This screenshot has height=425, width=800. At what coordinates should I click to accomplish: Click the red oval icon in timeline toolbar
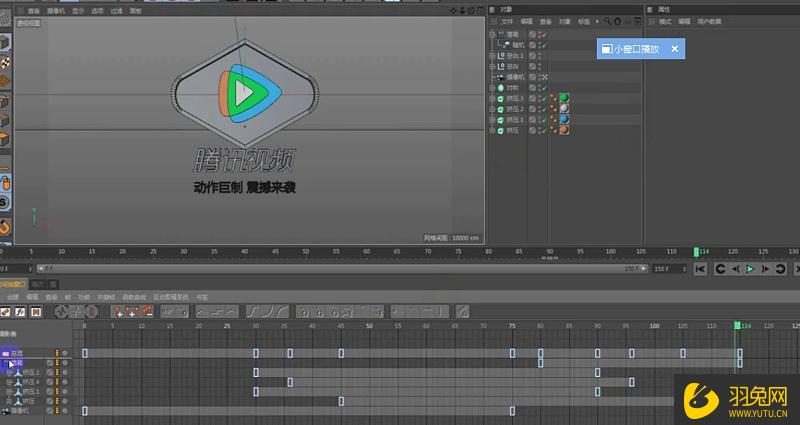click(x=91, y=311)
